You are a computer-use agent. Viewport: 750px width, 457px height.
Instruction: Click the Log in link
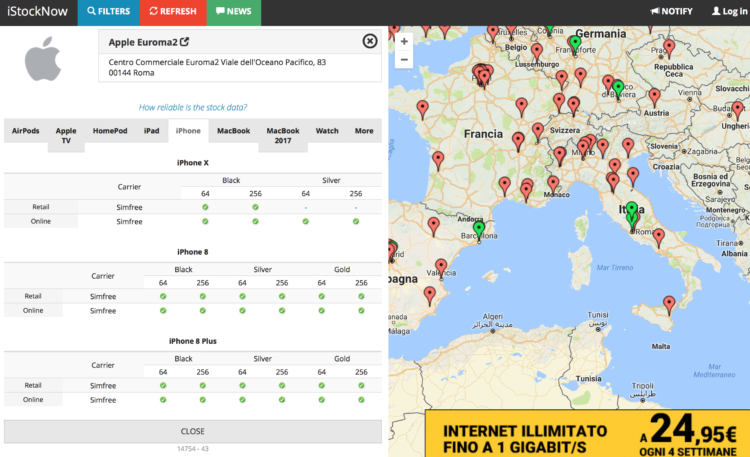728,12
